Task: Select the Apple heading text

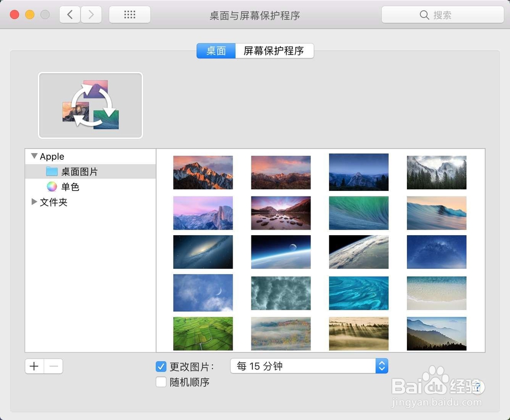Action: point(52,157)
